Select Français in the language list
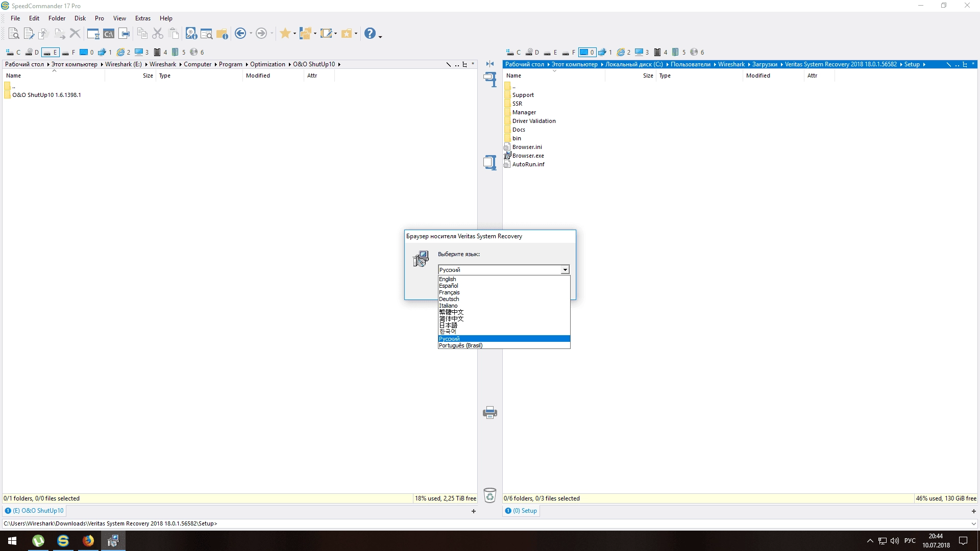 [x=504, y=292]
